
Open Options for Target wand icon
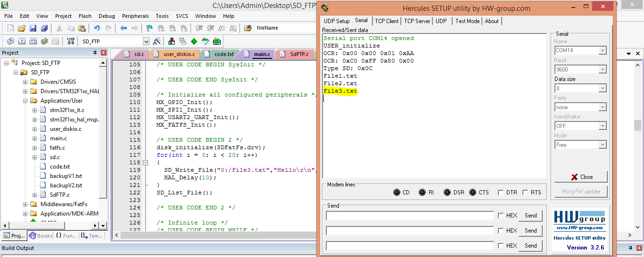pos(157,41)
